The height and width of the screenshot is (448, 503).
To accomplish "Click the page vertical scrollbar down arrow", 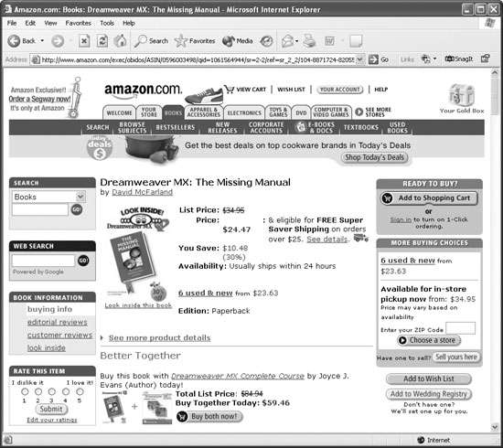I will point(495,427).
